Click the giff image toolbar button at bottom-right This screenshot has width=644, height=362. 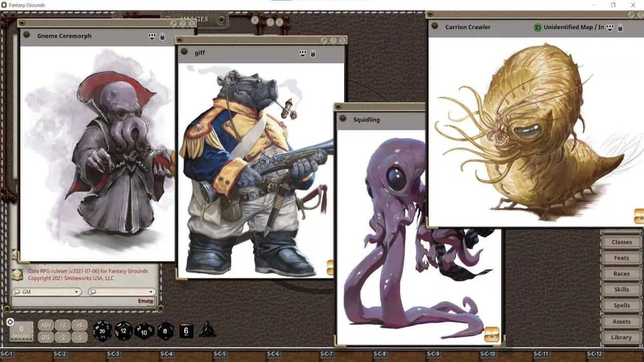tap(330, 267)
